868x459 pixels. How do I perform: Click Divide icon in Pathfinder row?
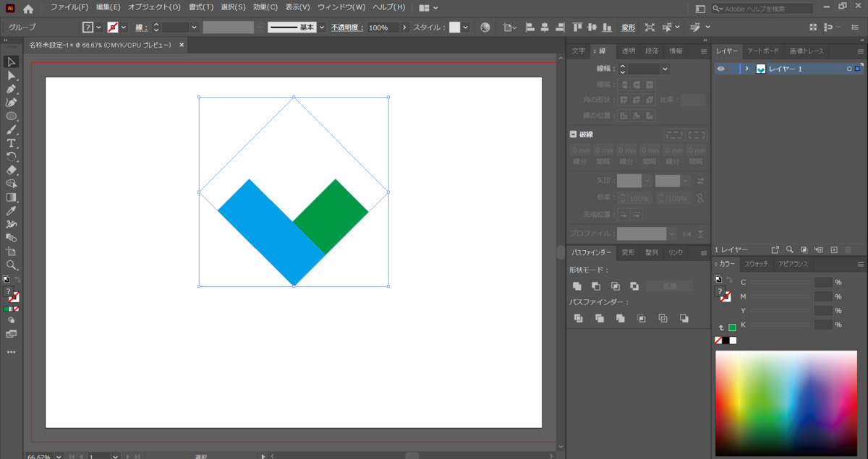(x=578, y=318)
